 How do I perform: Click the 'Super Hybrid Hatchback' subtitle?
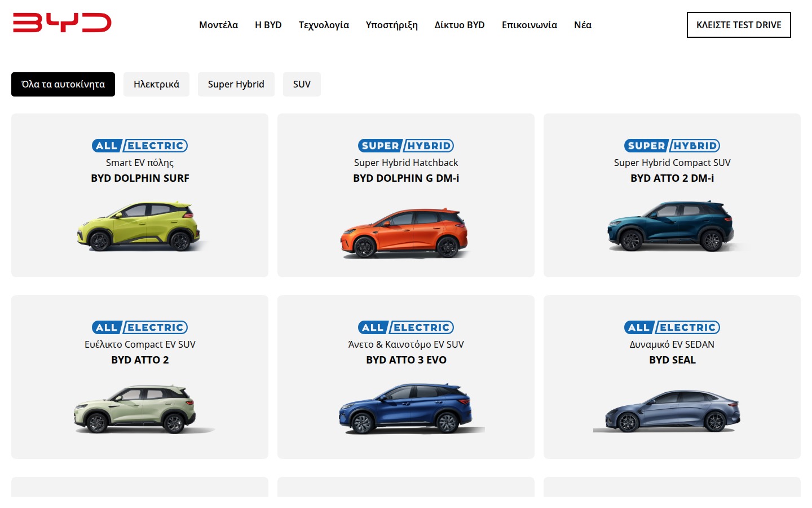point(406,163)
